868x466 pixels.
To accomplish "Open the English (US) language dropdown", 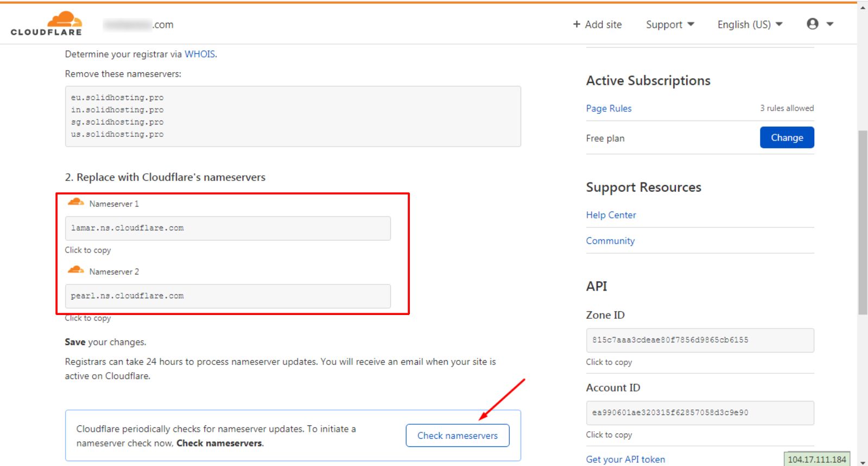I will point(750,24).
